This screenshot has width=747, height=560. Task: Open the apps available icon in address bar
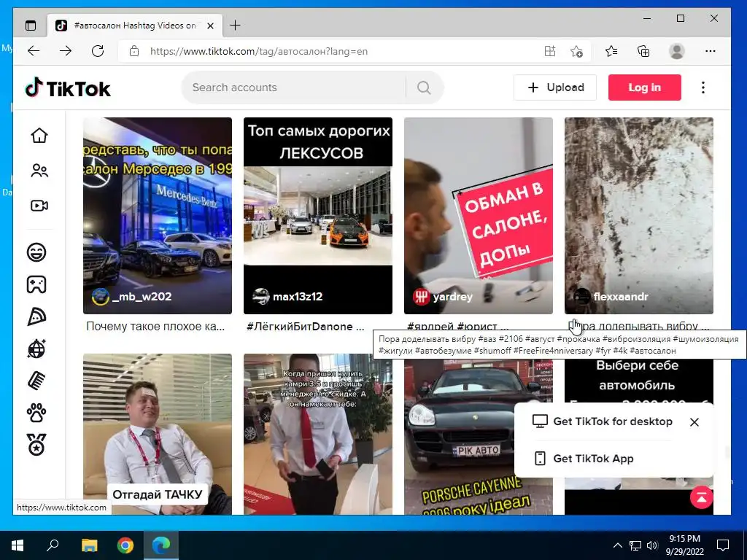tap(550, 51)
